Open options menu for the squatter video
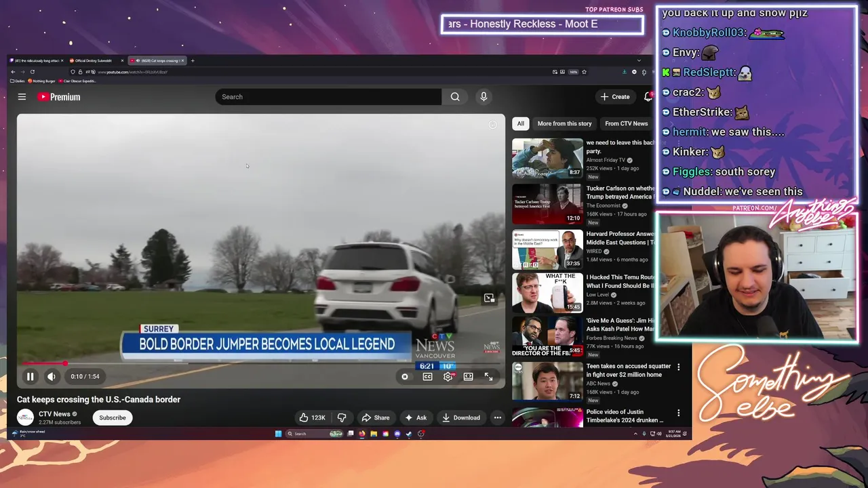This screenshot has width=868, height=488. 678,367
